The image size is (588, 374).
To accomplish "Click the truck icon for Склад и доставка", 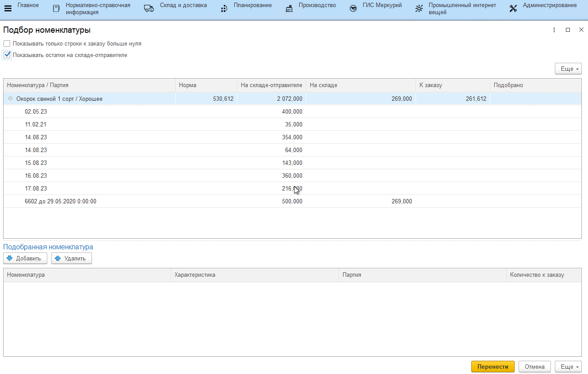I will tap(149, 8).
